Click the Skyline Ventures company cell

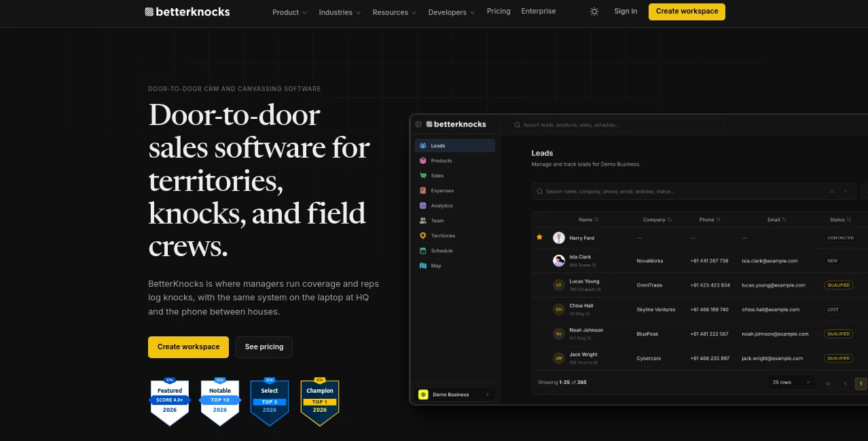pyautogui.click(x=656, y=309)
